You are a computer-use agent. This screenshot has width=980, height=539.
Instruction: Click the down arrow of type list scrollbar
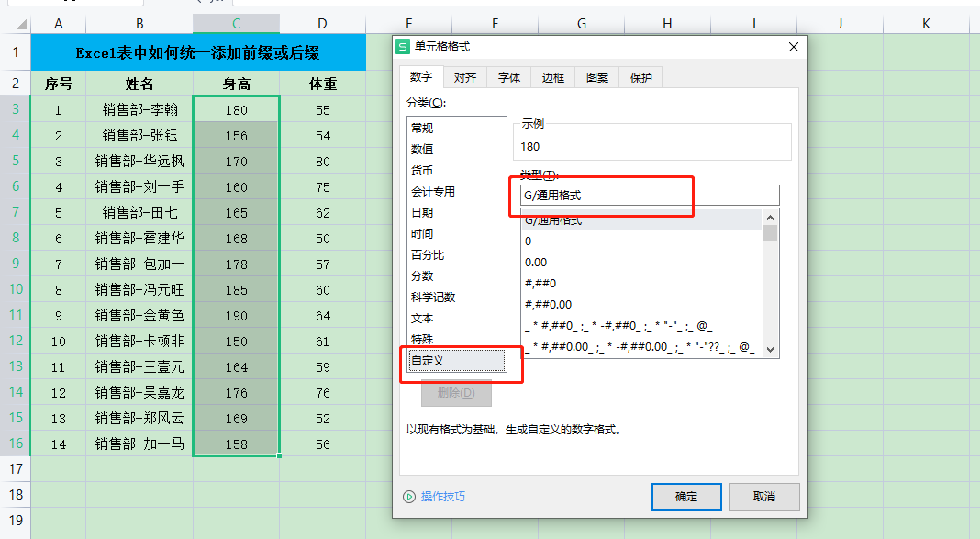[x=770, y=350]
